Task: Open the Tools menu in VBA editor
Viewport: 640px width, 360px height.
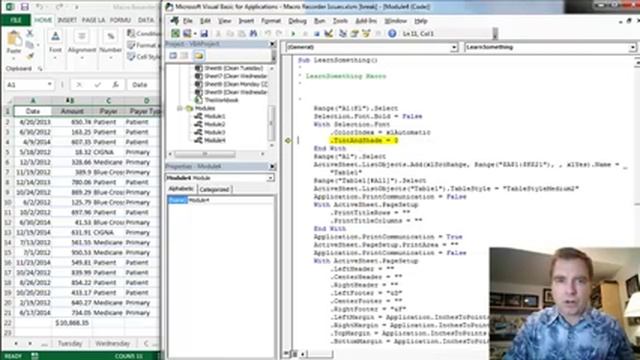Action: 340,21
